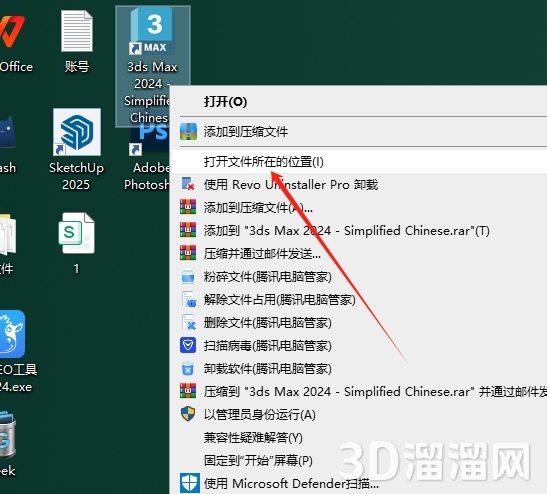Choose 解除文件占用(腾讯电脑管家)
This screenshot has width=547, height=494.
click(359, 300)
